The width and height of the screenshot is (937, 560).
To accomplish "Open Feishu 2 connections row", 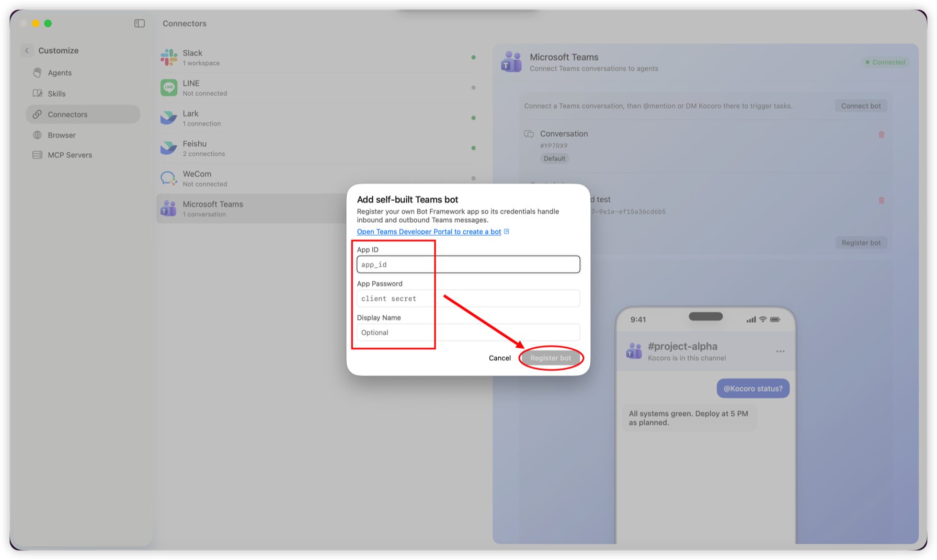I will (319, 148).
